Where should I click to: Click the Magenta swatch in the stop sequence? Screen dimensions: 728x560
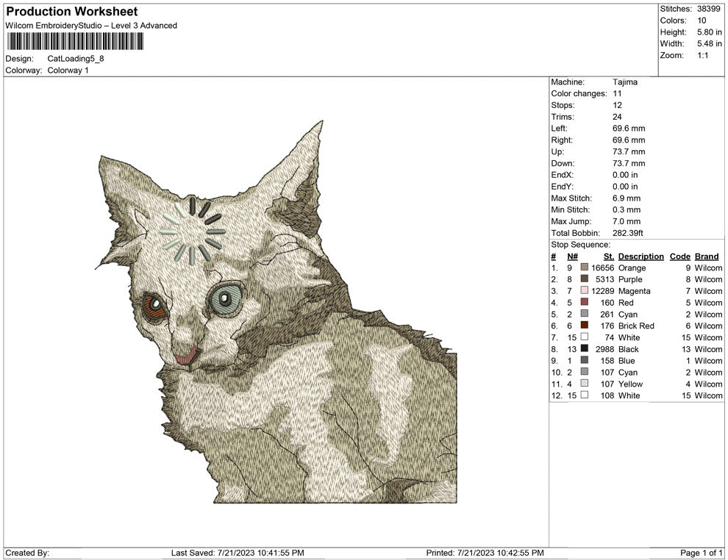[585, 291]
